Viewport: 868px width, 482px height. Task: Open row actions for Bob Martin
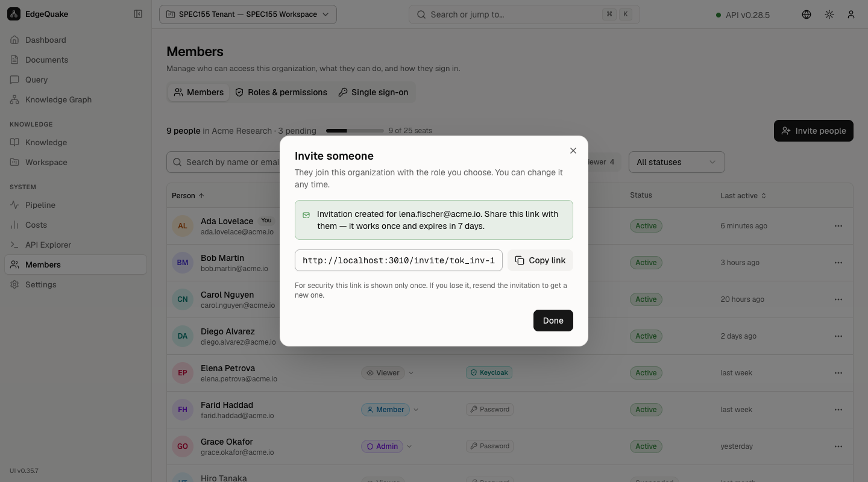(x=838, y=263)
